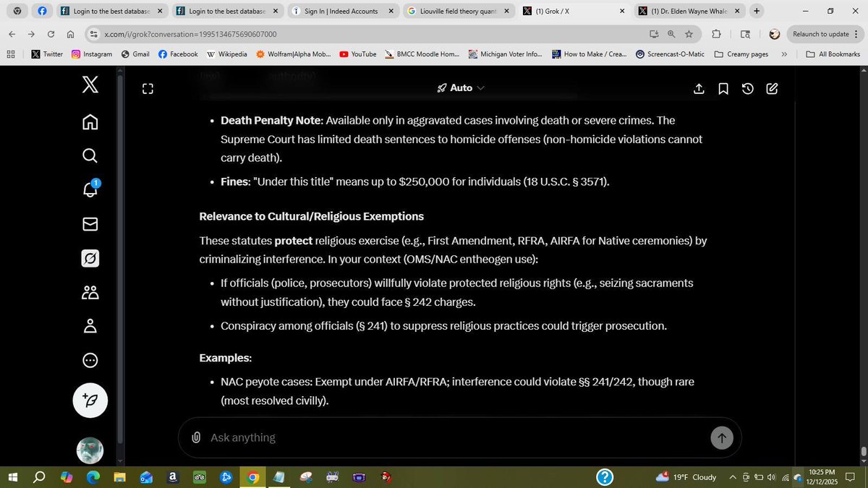Image resolution: width=868 pixels, height=488 pixels.
Task: Open Instagram bookmark
Action: point(92,54)
